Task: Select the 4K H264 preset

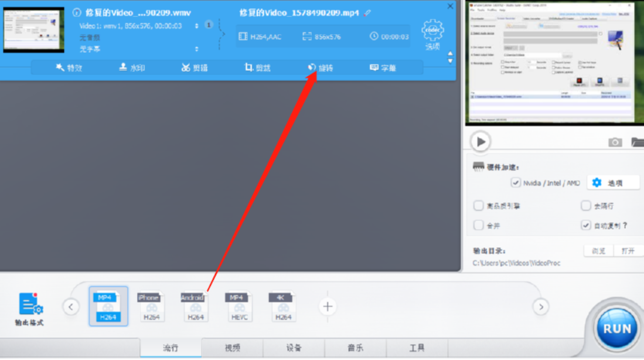Action: click(x=283, y=307)
